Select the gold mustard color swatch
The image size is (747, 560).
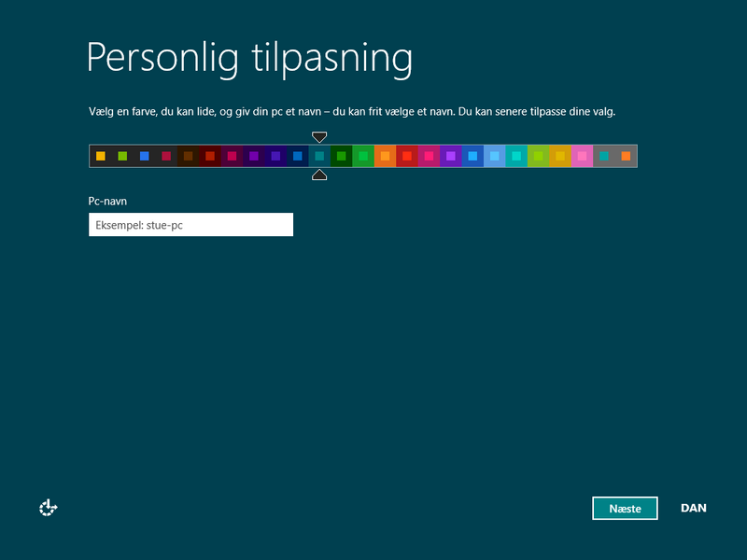(561, 156)
